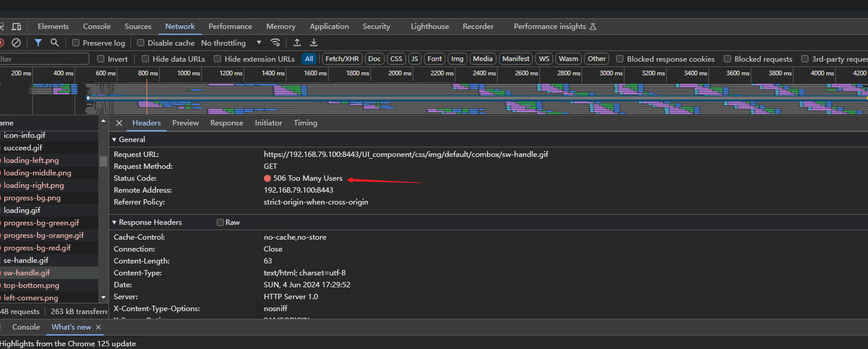This screenshot has height=349, width=868.
Task: Click the Request URL value
Action: pos(406,155)
